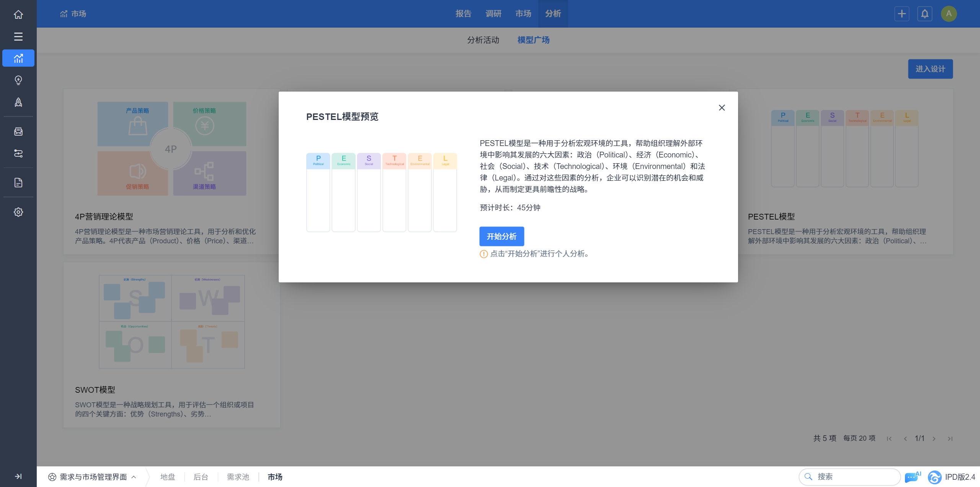Open the rocket launch sidebar icon
This screenshot has width=980, height=487.
tap(18, 102)
